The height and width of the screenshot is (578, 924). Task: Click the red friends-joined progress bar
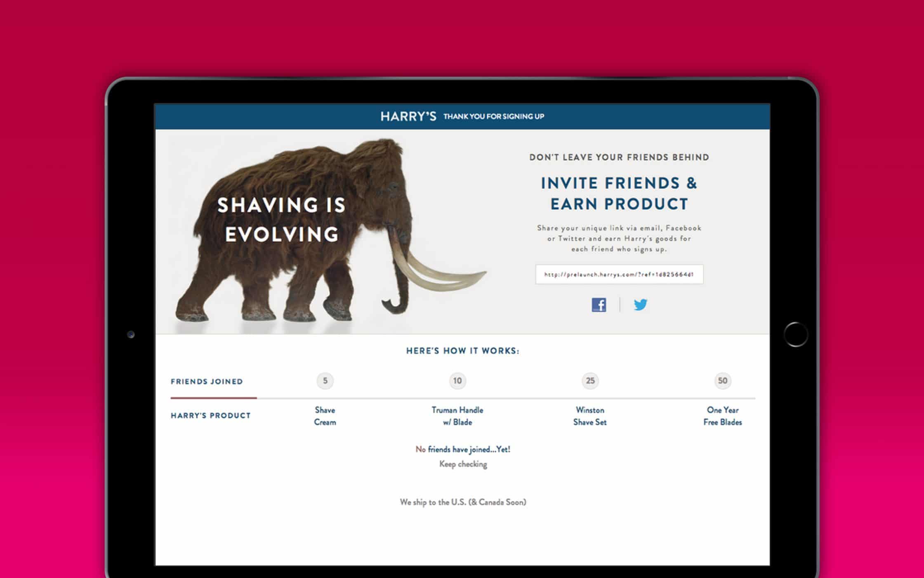[214, 398]
